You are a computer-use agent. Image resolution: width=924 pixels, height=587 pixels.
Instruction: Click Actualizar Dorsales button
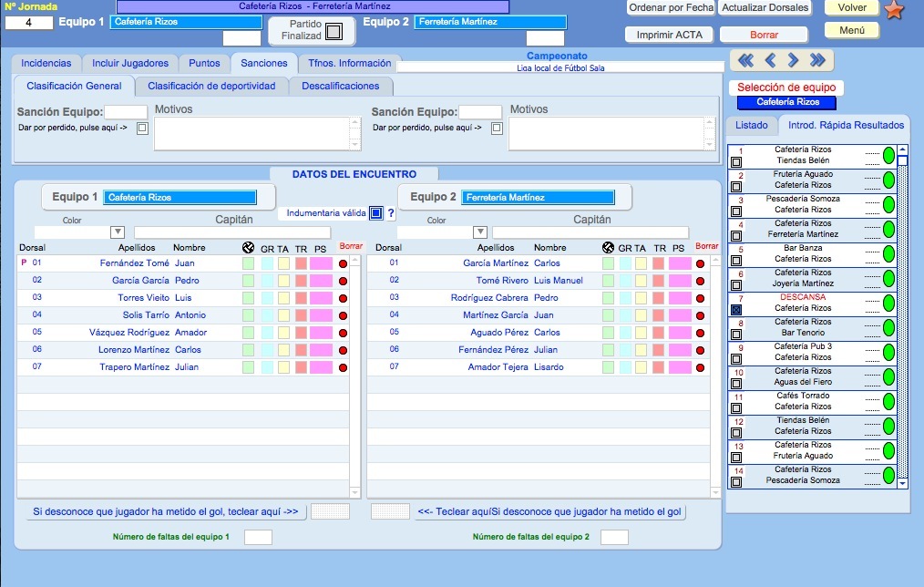click(x=765, y=7)
